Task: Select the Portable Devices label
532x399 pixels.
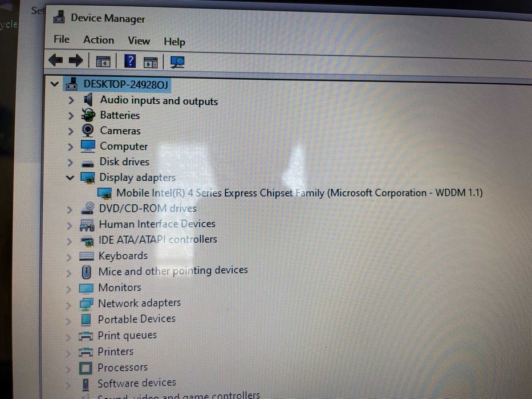Action: click(x=136, y=319)
